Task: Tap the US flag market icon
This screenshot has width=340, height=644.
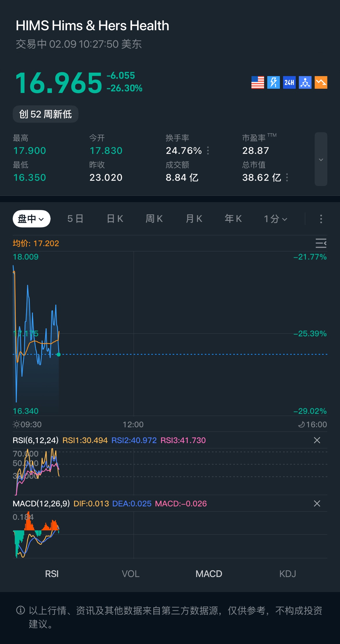Action: [257, 83]
